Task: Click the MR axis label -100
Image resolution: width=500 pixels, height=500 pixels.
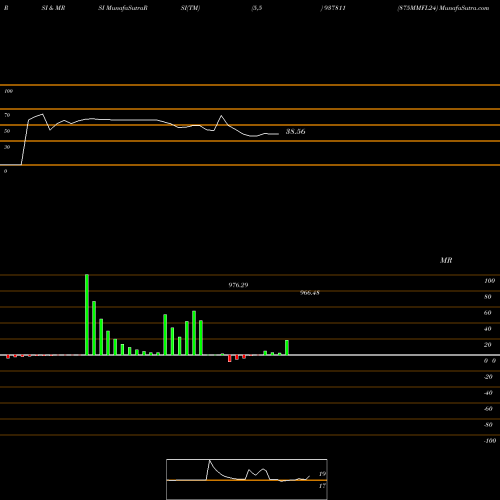Action: 490,441
